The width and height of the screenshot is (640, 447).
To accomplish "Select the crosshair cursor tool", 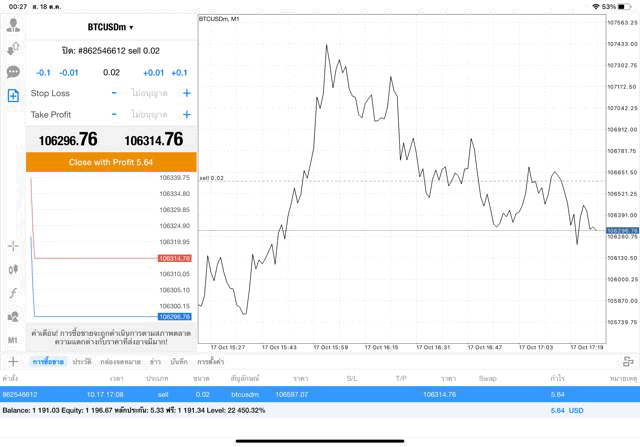I will pos(13,245).
